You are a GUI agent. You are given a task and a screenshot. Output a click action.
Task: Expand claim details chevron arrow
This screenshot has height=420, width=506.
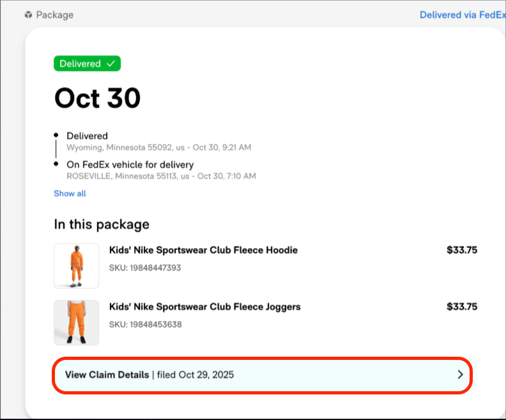coord(460,375)
